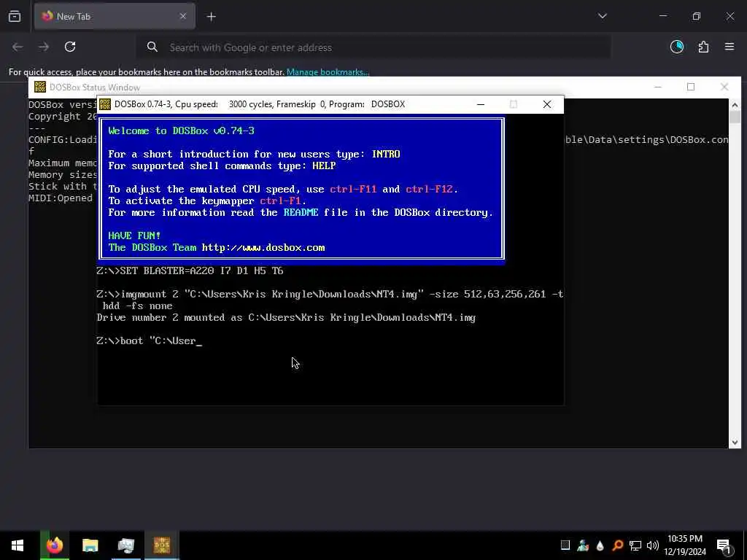The image size is (747, 560).
Task: Open a new tab with plus button
Action: 211,17
